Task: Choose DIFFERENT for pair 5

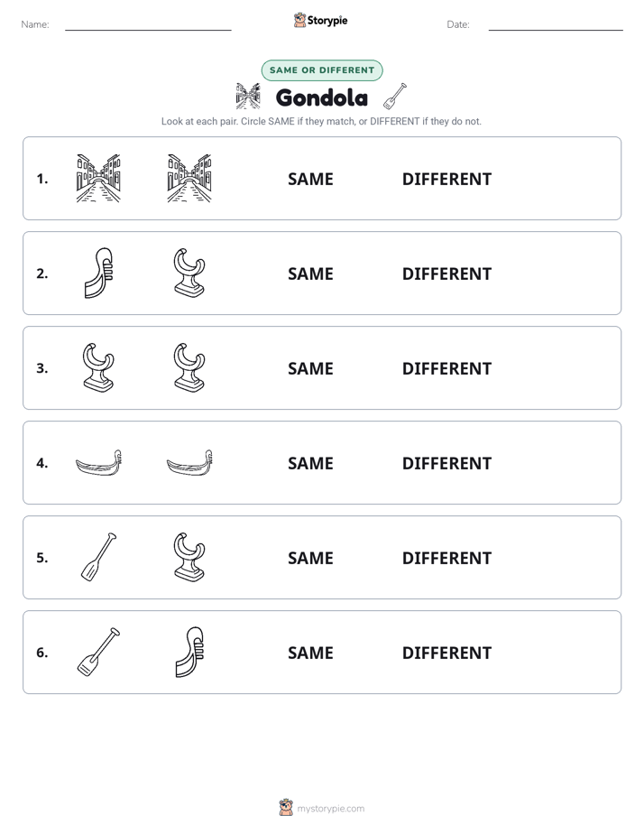Action: click(446, 558)
